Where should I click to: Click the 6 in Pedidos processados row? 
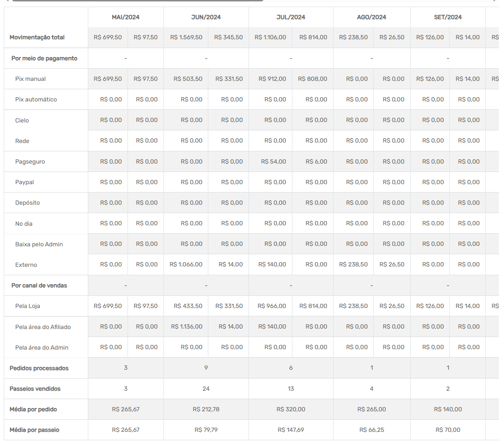(x=291, y=367)
